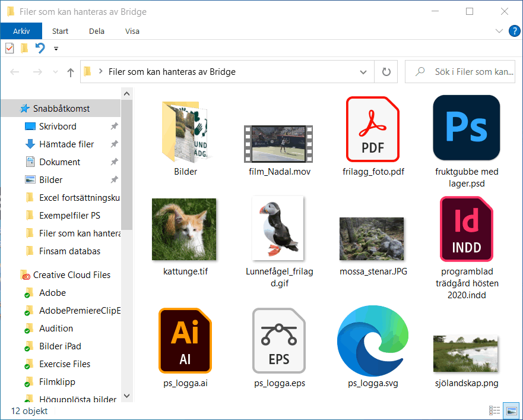Select the ps_logga.ai Illustrator file

click(x=185, y=340)
